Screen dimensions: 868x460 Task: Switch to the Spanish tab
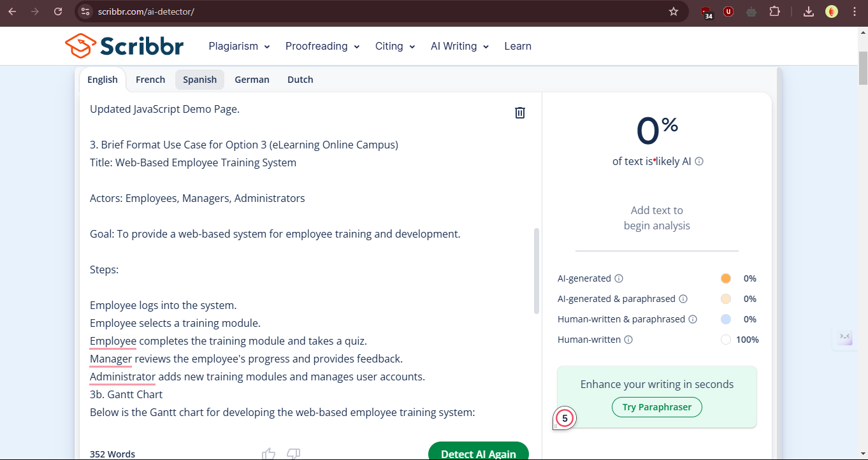pyautogui.click(x=200, y=80)
